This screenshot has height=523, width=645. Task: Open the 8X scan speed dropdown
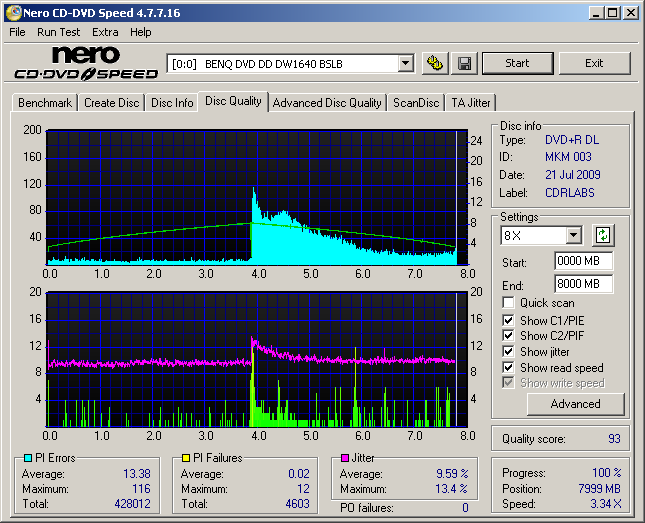click(x=573, y=235)
